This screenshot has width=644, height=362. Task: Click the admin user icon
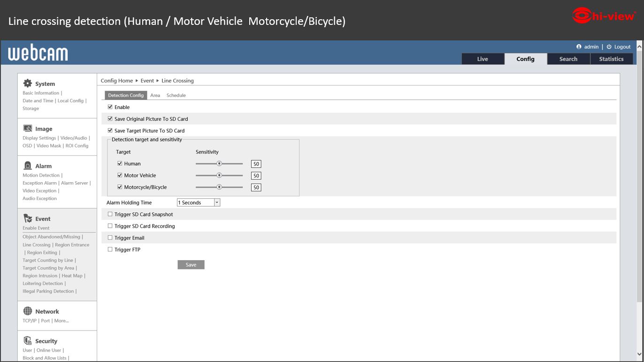tap(579, 47)
